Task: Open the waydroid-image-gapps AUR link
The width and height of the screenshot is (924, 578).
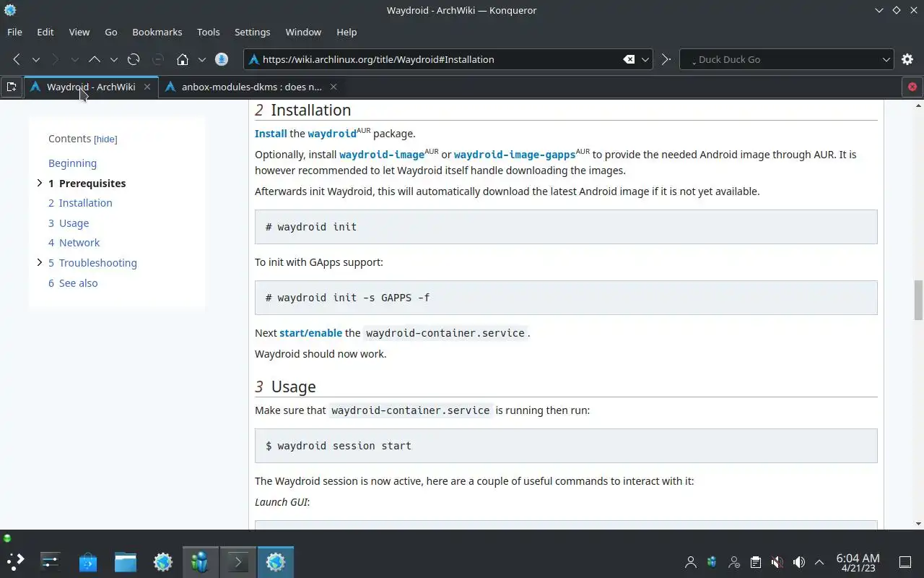Action: coord(515,155)
